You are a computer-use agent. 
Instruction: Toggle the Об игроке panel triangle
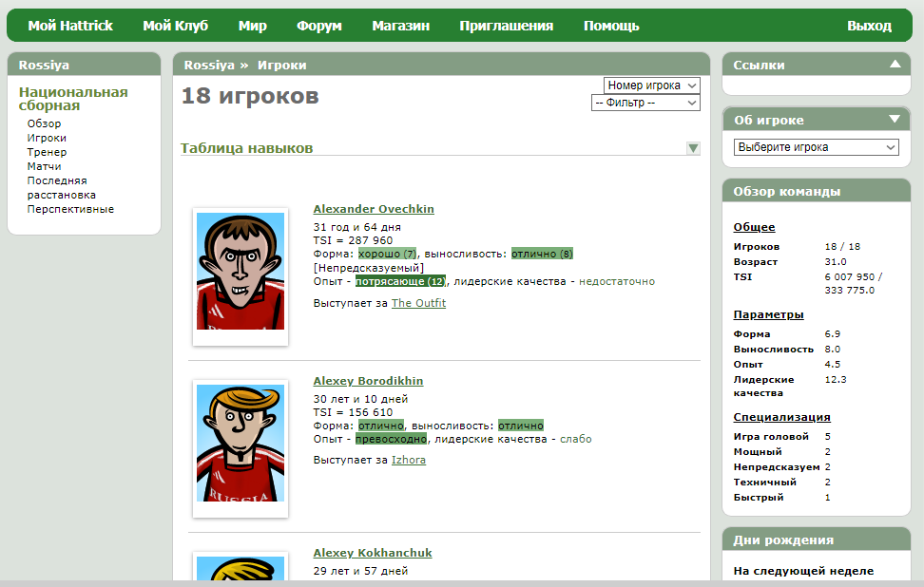(x=895, y=119)
